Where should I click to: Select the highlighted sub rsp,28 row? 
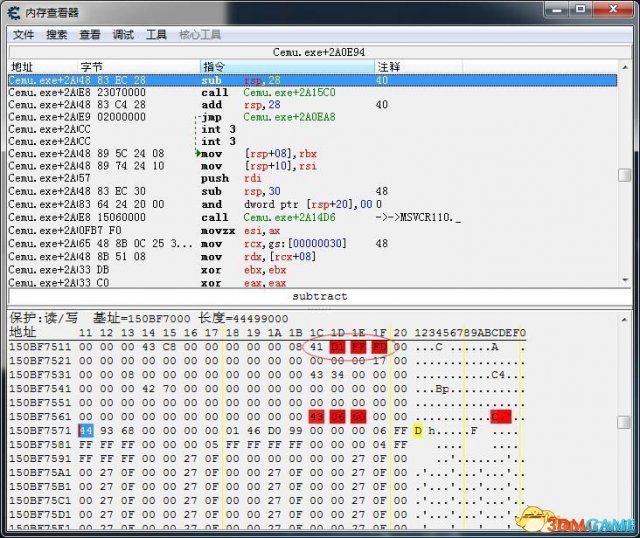313,80
